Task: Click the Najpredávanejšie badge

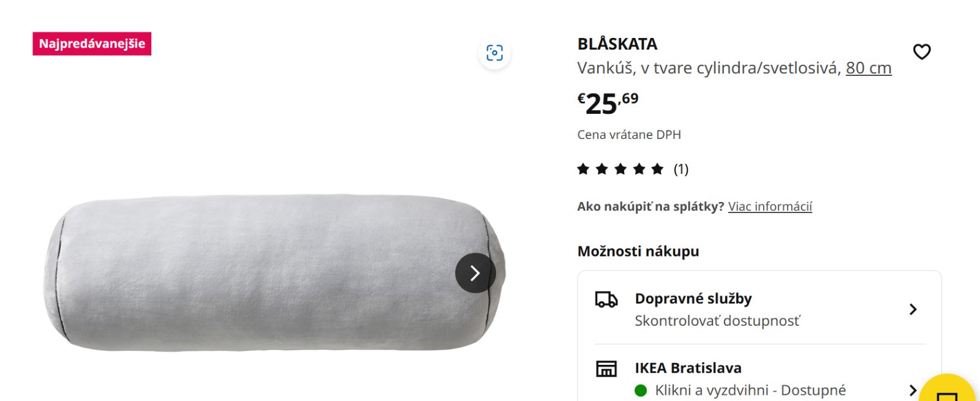Action: [x=92, y=44]
